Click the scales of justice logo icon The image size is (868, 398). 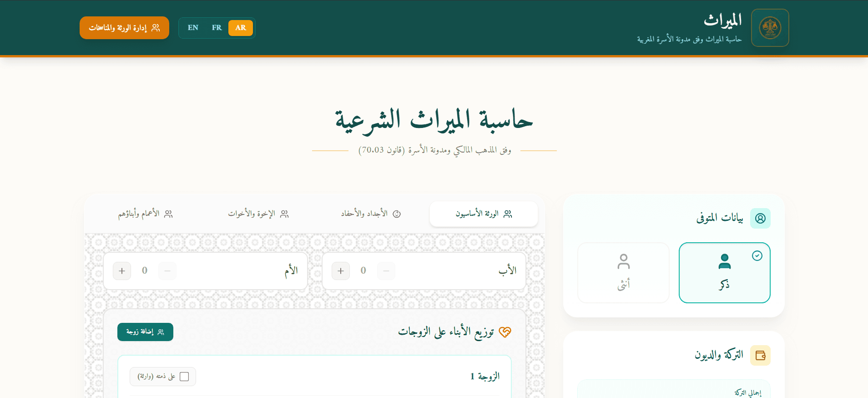(770, 28)
